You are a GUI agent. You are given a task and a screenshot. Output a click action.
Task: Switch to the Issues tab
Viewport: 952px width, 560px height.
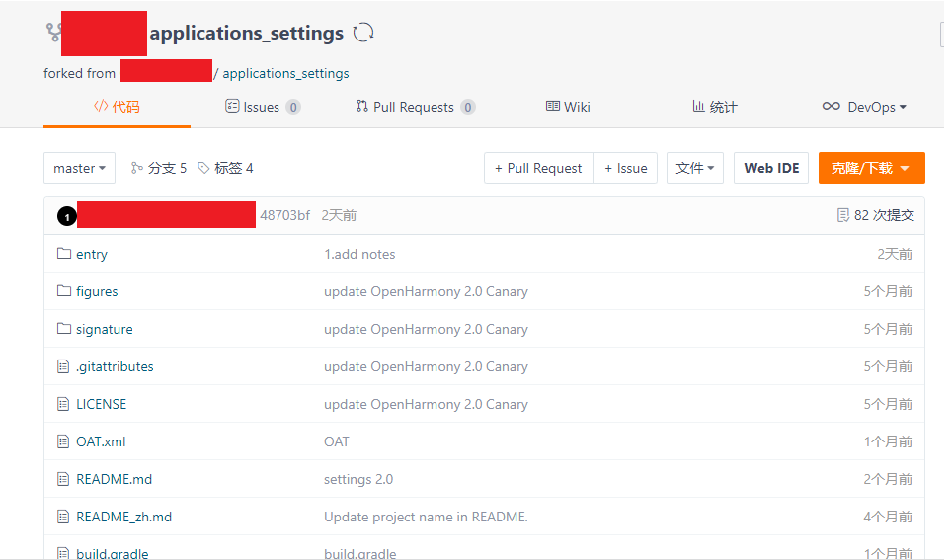tap(262, 107)
